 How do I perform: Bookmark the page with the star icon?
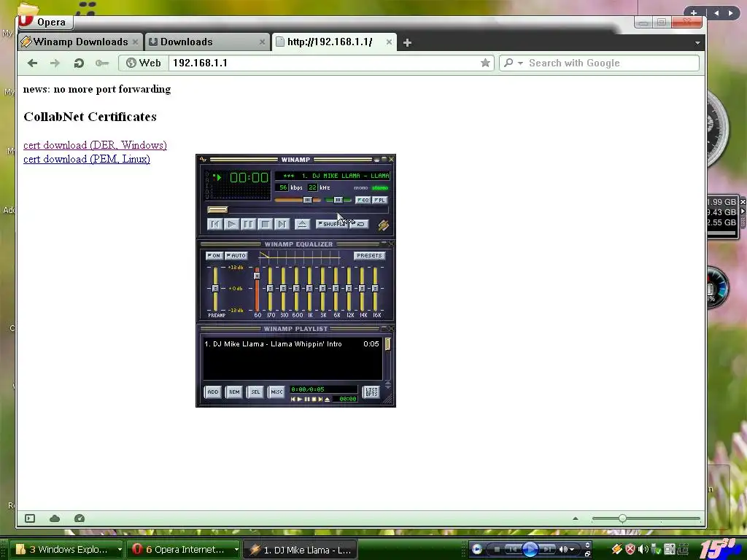click(485, 63)
